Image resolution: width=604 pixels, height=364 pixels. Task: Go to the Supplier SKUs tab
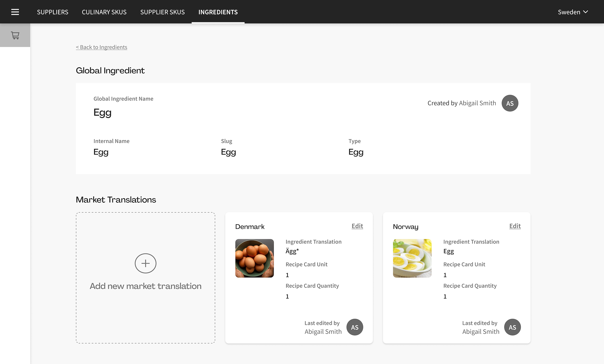(162, 12)
